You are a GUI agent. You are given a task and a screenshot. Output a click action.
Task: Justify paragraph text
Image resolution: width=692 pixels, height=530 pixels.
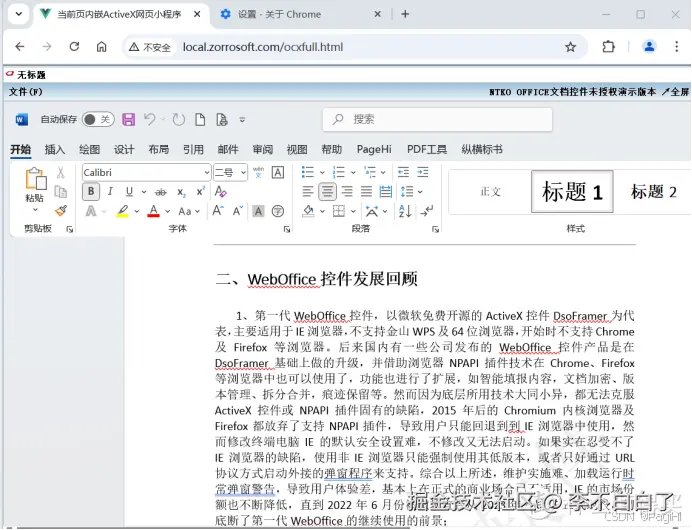(366, 192)
